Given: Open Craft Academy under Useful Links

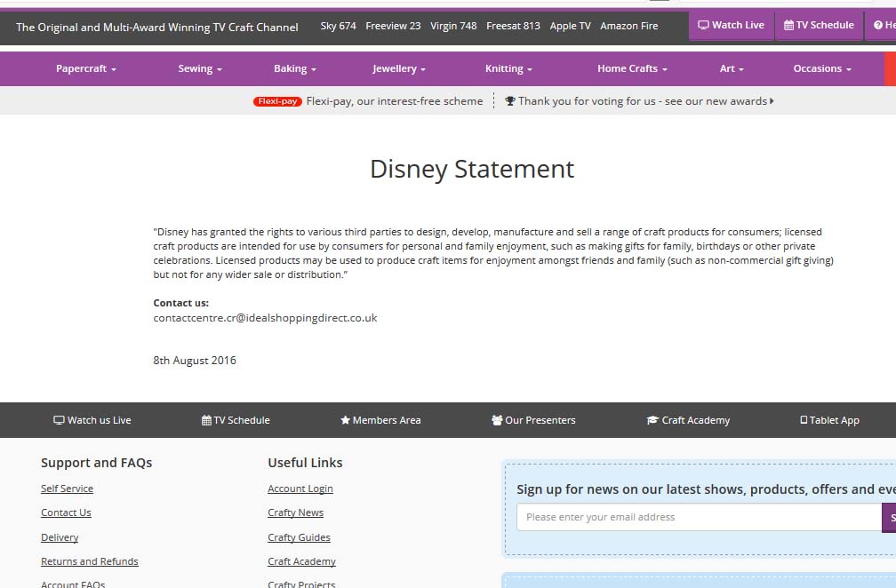Looking at the screenshot, I should 301,561.
